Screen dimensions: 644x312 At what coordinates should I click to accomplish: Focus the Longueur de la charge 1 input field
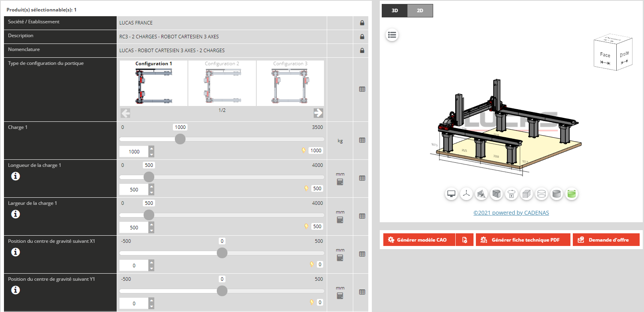134,189
